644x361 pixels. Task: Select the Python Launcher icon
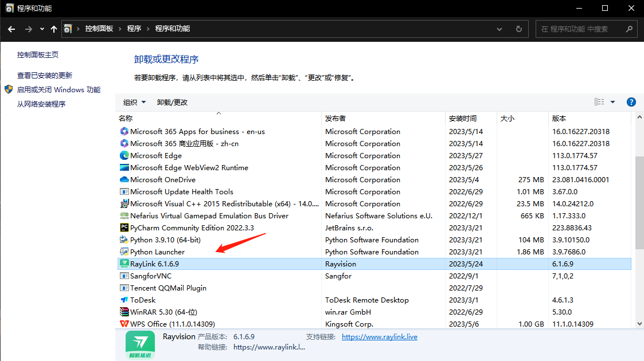tap(124, 252)
